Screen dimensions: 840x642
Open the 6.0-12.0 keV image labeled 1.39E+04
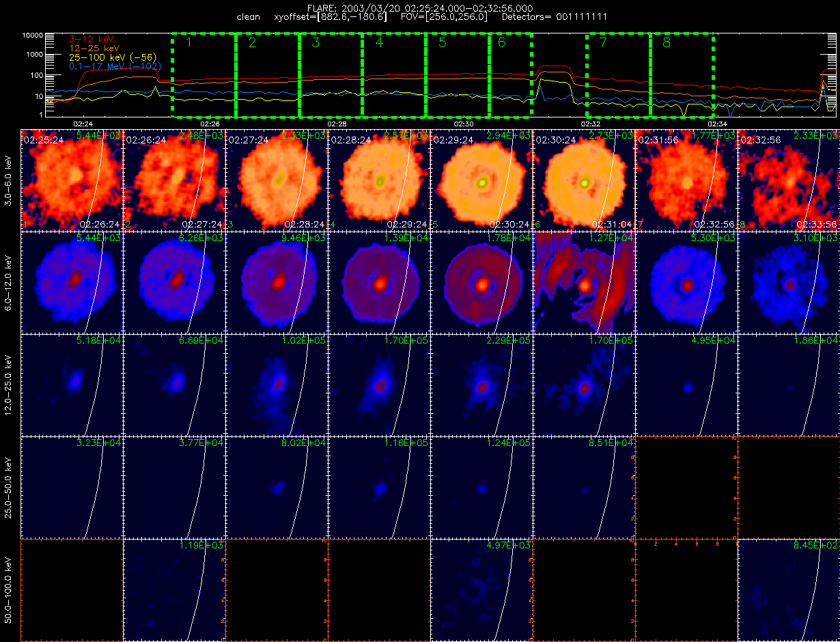(x=380, y=282)
